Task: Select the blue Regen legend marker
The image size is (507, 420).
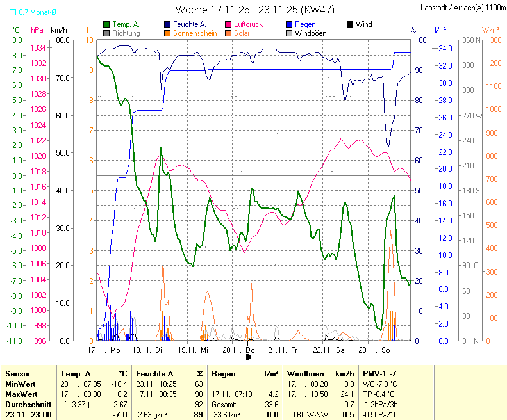Action: pyautogui.click(x=289, y=24)
